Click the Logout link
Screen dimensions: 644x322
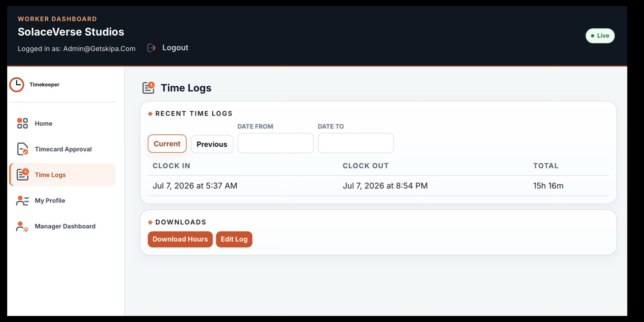tap(175, 47)
